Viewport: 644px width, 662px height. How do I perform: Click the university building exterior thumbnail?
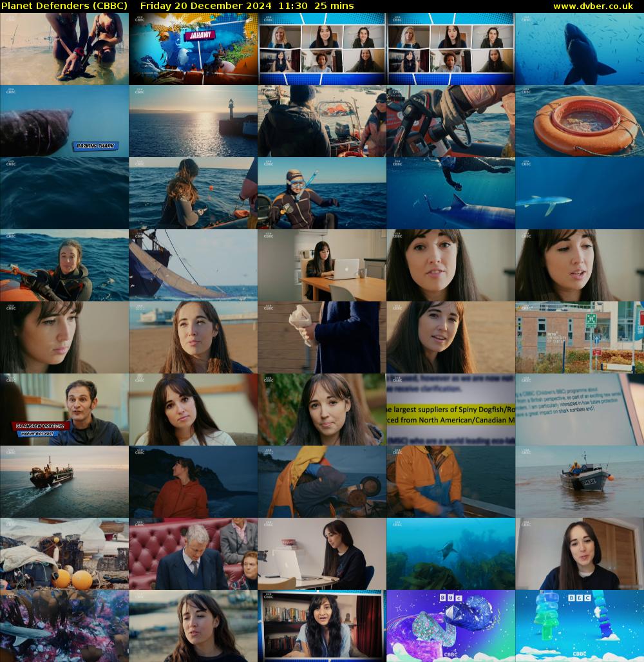click(580, 337)
